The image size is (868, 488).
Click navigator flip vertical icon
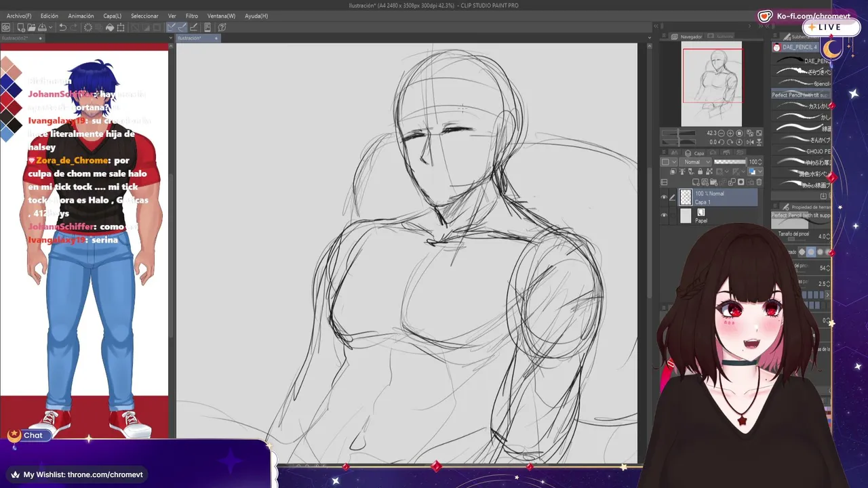tap(759, 142)
